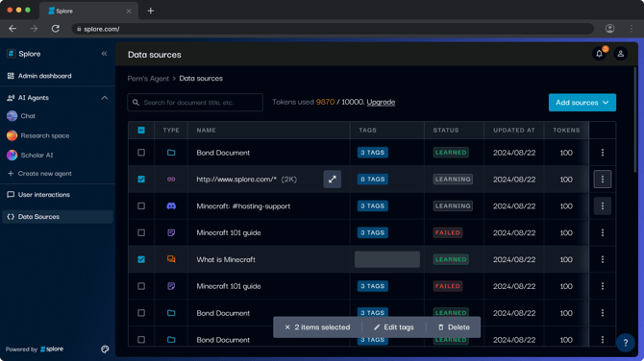Click the folder icon of first Bond Document
Viewport: 644px width, 361px height.
coord(171,153)
